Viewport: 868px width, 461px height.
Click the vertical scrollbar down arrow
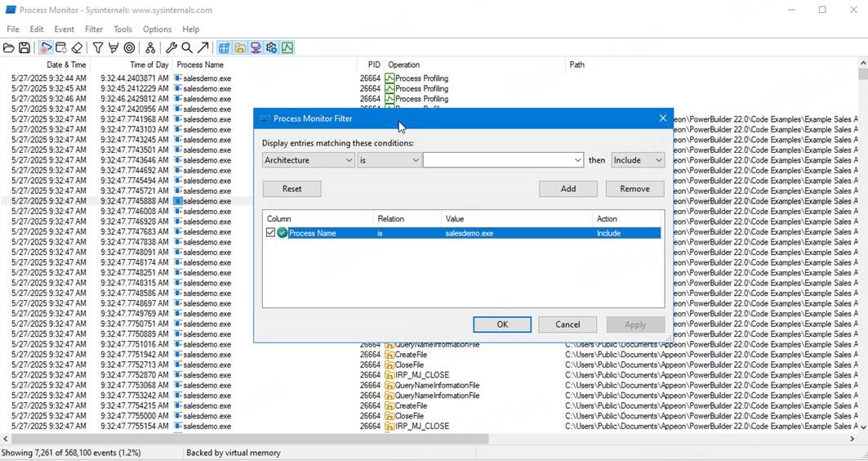coord(863,427)
